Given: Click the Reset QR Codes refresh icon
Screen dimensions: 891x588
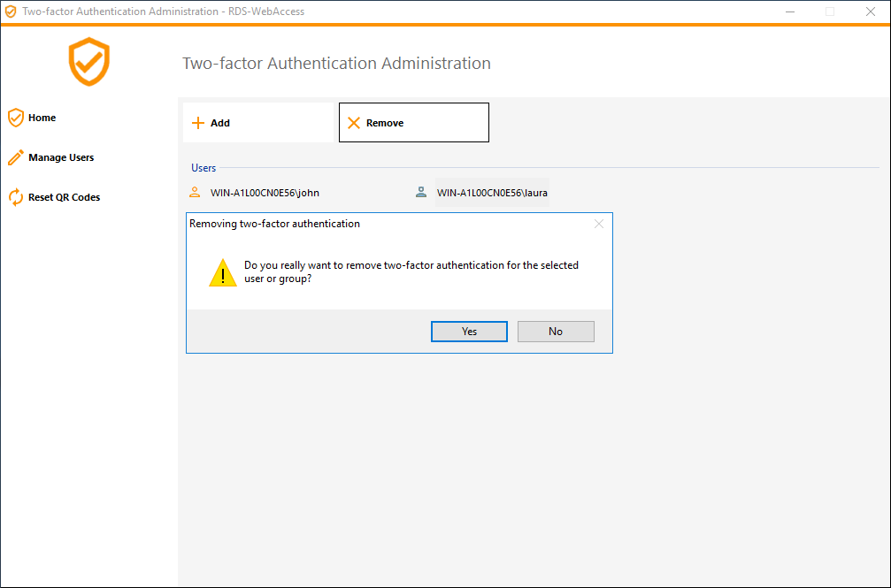Looking at the screenshot, I should tap(16, 197).
